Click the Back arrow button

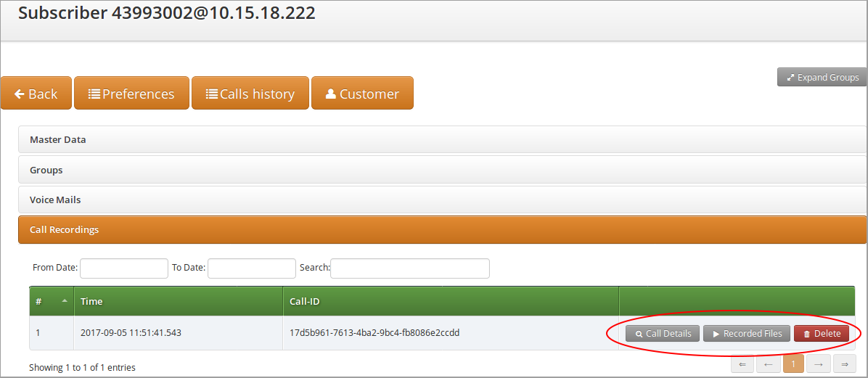36,94
